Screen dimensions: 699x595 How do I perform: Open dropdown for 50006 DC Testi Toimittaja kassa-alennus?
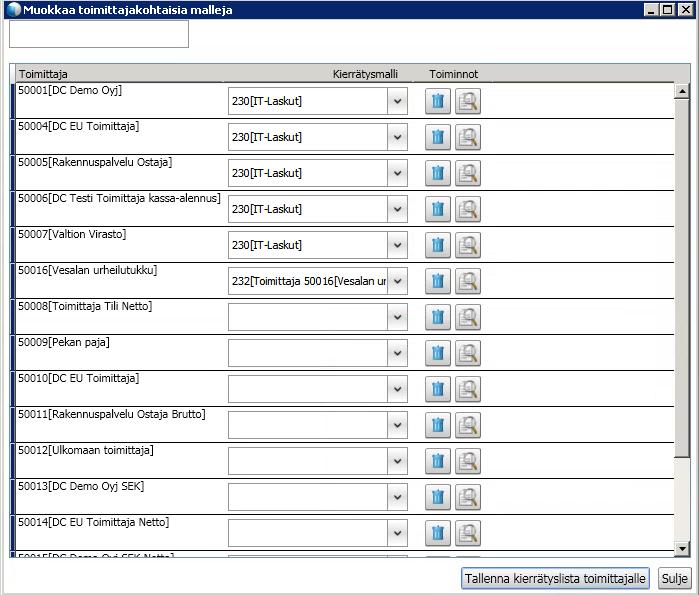pyautogui.click(x=397, y=209)
